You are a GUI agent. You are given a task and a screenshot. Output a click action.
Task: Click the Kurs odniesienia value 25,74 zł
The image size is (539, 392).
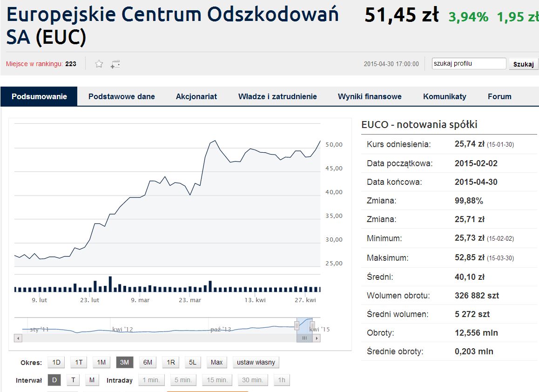click(470, 144)
